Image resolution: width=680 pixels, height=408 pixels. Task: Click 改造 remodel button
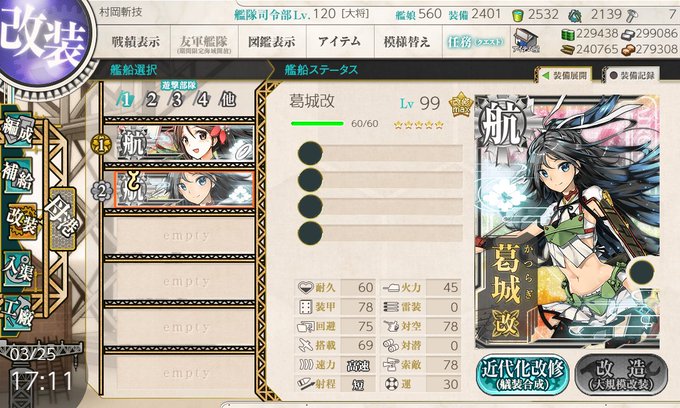tap(621, 374)
